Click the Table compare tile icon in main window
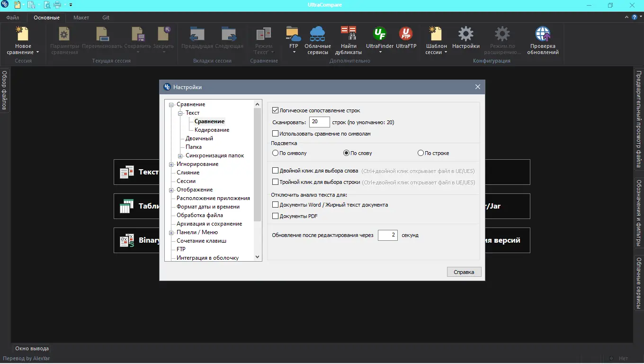Screen dimensions: 644x364 (x=127, y=206)
